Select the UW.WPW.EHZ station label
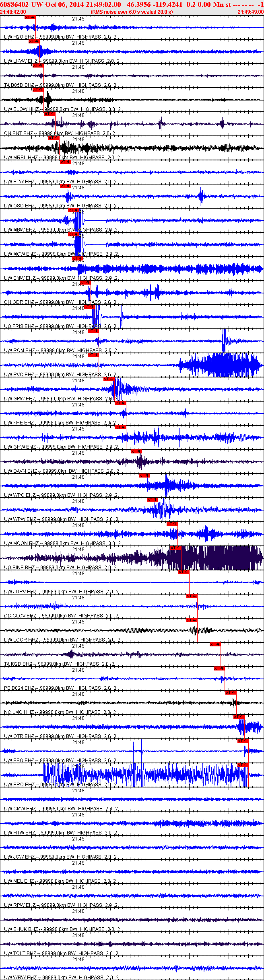This screenshot has width=264, height=980. coord(61,519)
